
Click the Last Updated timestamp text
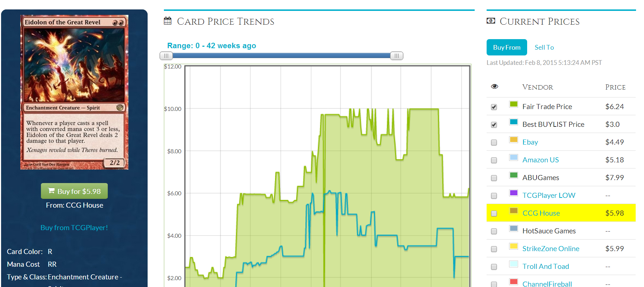(x=544, y=63)
